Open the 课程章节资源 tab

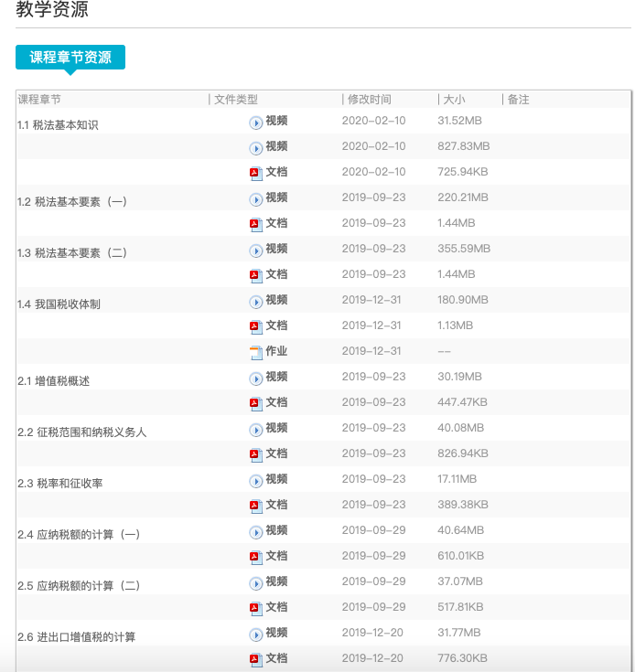click(x=70, y=58)
